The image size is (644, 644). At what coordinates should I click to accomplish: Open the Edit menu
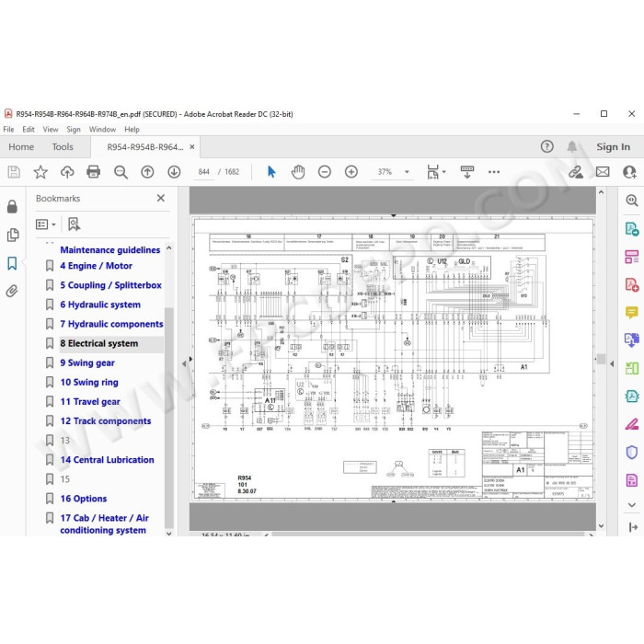point(29,130)
